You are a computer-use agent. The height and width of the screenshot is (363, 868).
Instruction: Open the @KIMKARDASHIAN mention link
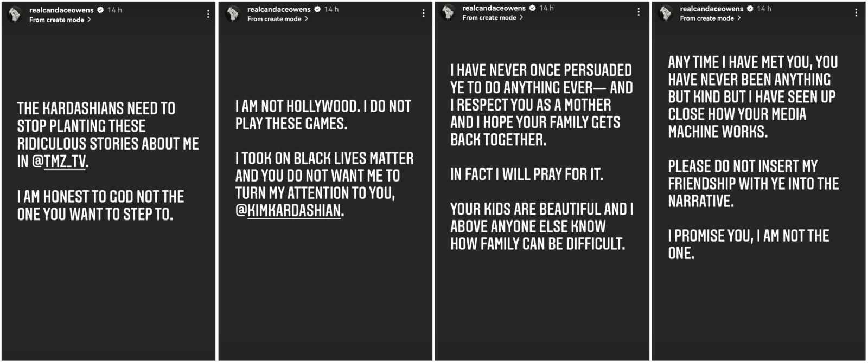coord(289,210)
